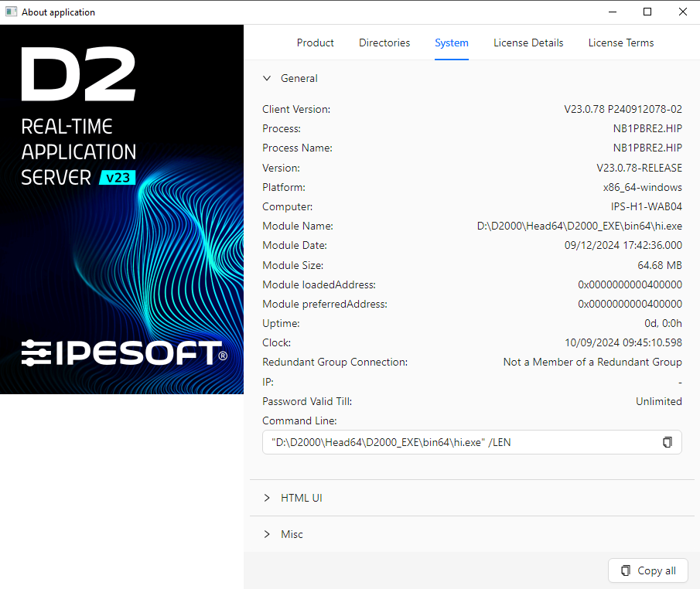Click the large D2 logo
Screen dimensions: 700x589
pyautogui.click(x=77, y=75)
